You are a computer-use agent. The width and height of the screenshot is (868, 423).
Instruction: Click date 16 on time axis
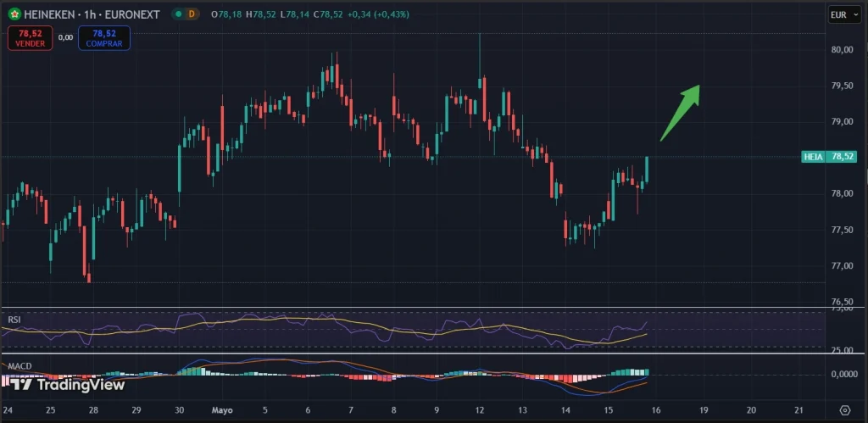point(655,410)
